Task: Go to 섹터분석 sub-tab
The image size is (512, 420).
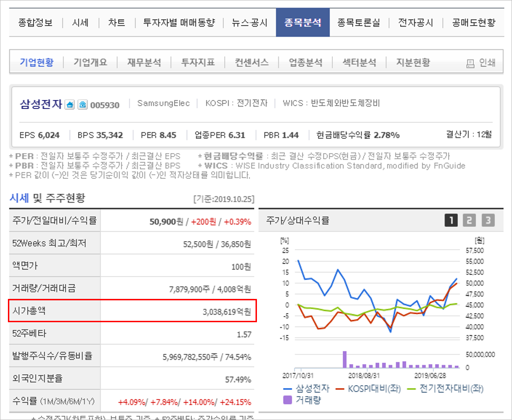Action: pos(359,62)
